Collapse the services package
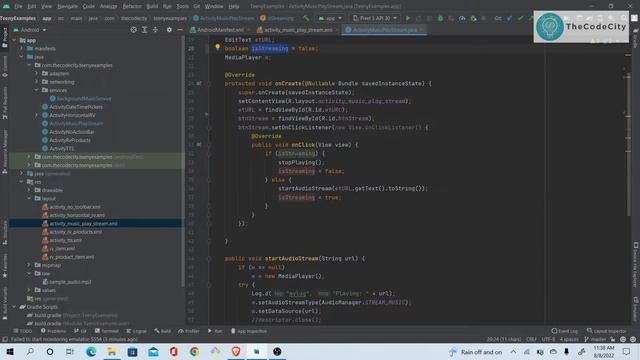The height and width of the screenshot is (360, 640). (x=37, y=90)
